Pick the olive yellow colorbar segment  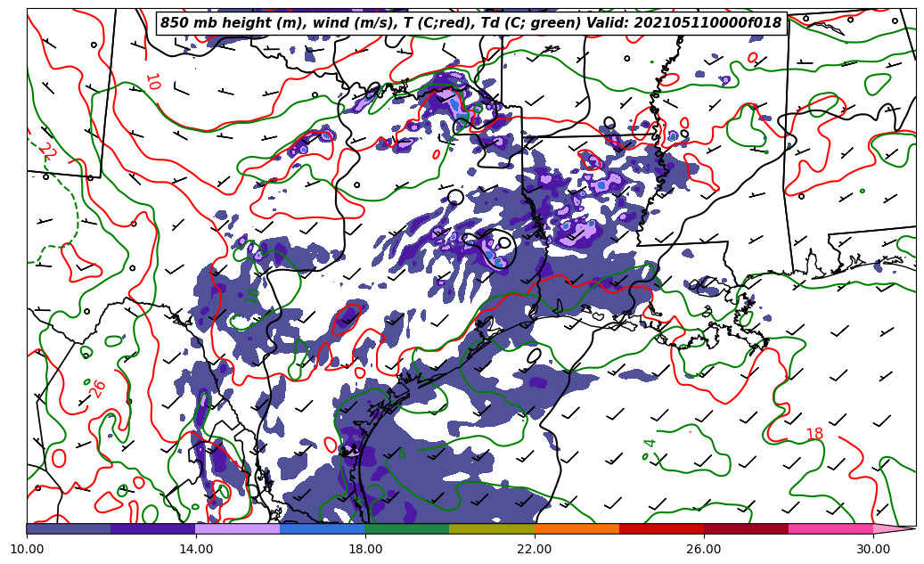[x=492, y=528]
